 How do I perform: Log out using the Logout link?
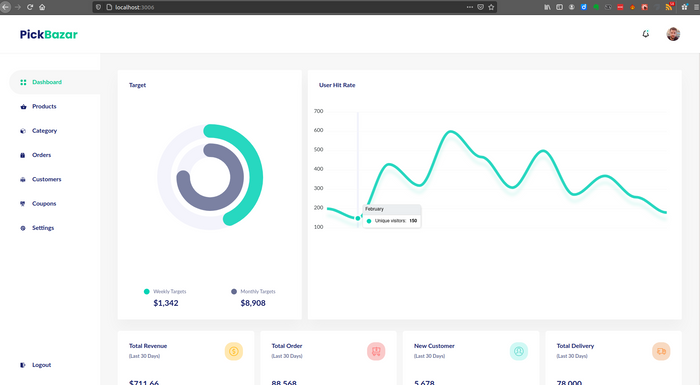(x=42, y=365)
